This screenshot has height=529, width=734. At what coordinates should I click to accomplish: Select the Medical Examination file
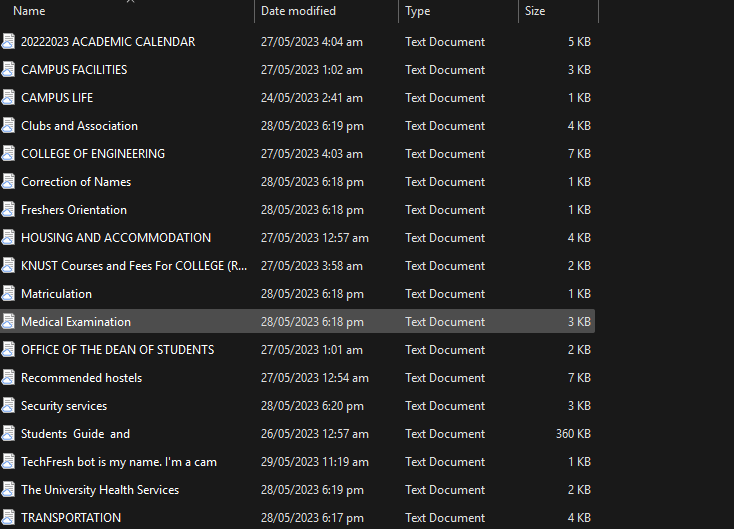point(76,322)
